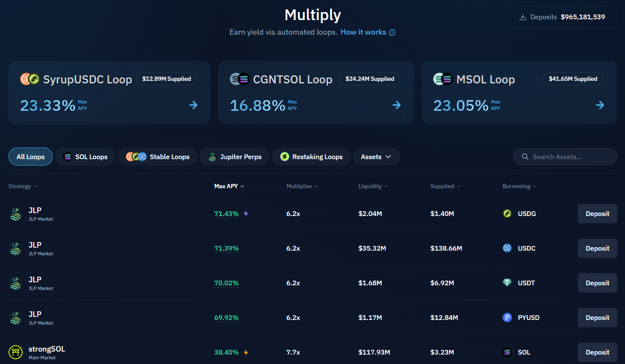Click the $117.93M liquidity value
This screenshot has height=364, width=625.
[374, 352]
